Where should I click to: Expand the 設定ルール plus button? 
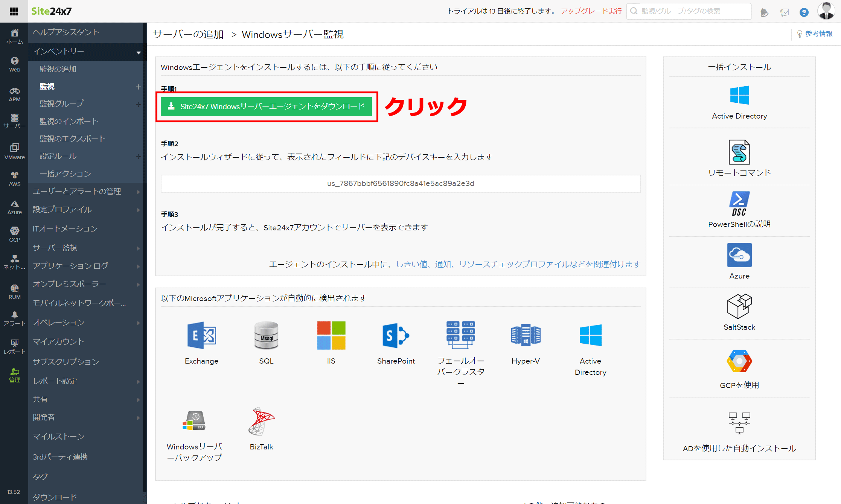tap(138, 156)
